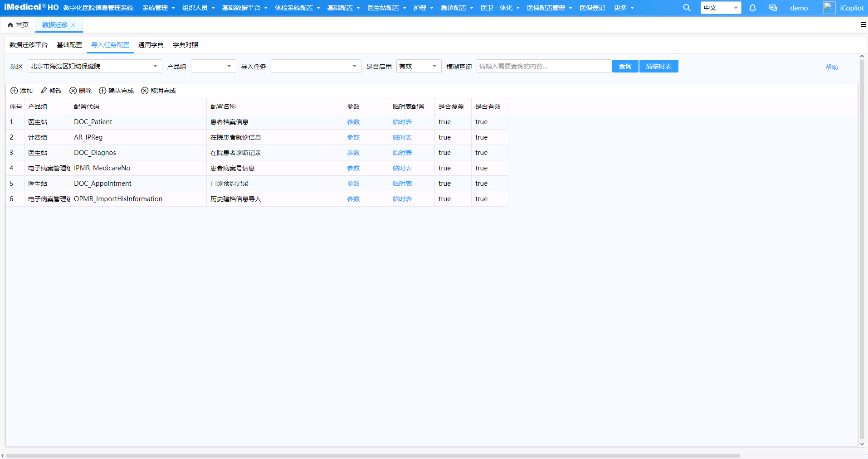This screenshot has width=868, height=459.
Task: Click the 添加 add icon button
Action: click(x=21, y=91)
